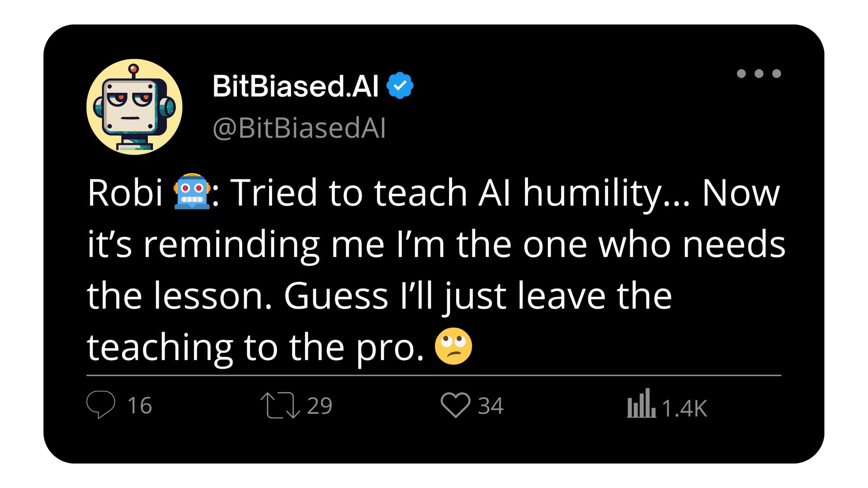Click the robot face emoji after Robi
The height and width of the screenshot is (488, 868).
click(192, 192)
